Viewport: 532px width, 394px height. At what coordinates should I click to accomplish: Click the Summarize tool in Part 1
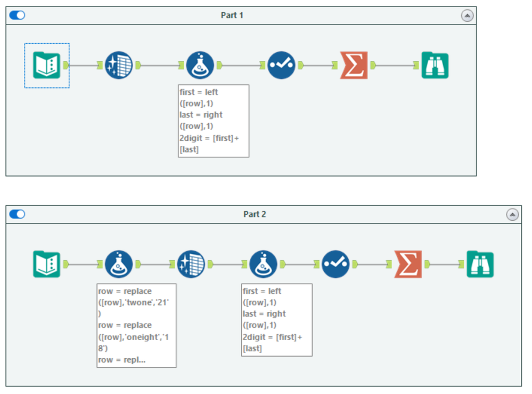tap(354, 65)
